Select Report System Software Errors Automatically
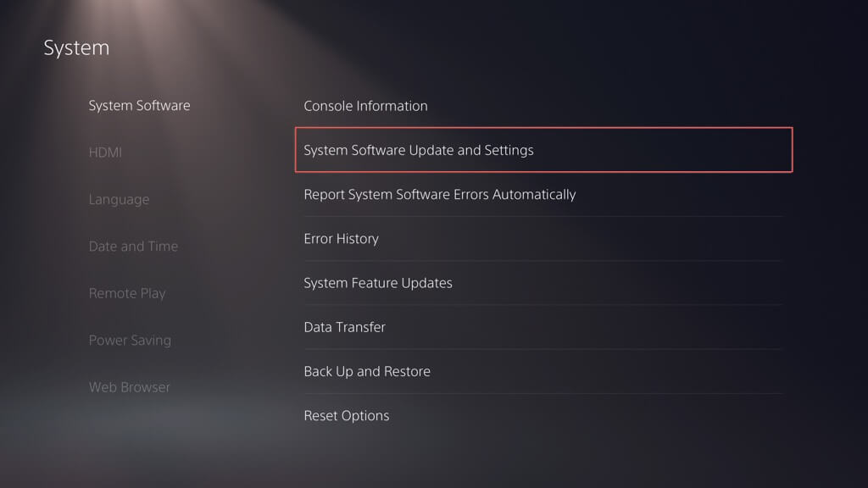The height and width of the screenshot is (488, 868). [439, 194]
